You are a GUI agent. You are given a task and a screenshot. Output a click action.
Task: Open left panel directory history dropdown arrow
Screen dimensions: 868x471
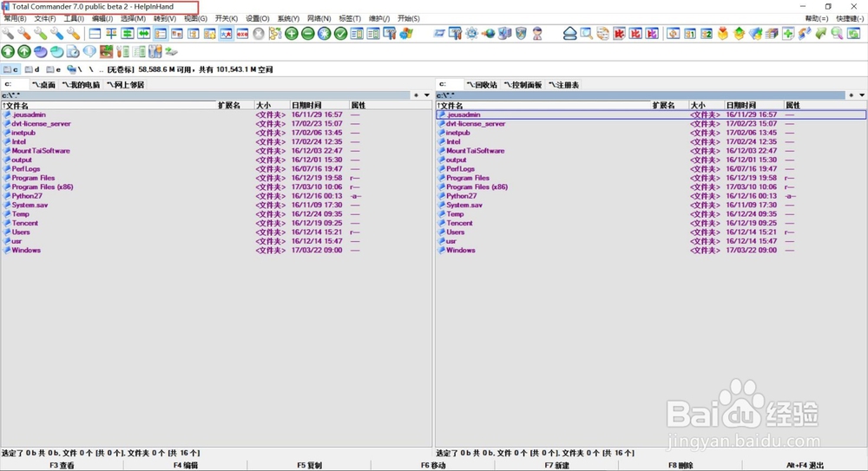(427, 95)
